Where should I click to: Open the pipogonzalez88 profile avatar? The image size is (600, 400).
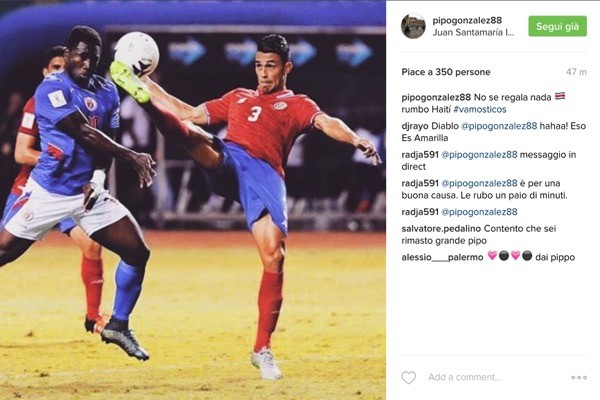coord(413,26)
